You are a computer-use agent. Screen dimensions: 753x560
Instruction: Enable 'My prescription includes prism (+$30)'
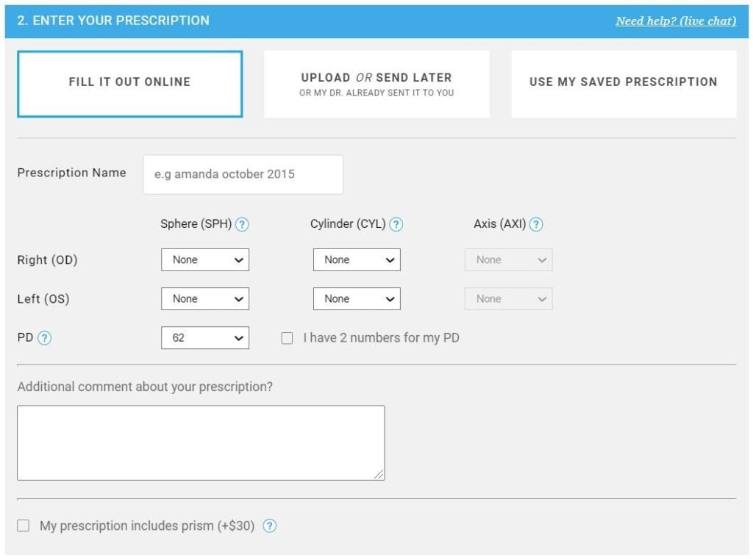coord(23,526)
